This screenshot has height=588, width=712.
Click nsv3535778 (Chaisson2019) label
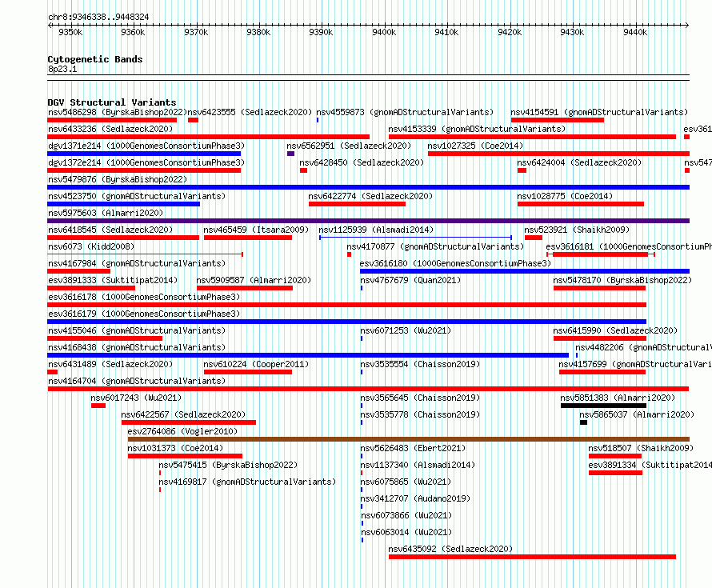point(420,414)
